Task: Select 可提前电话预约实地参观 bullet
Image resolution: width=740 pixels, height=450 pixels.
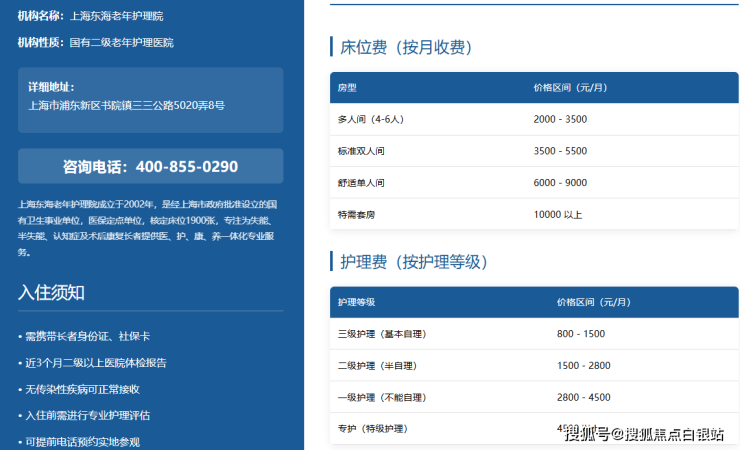Action: point(79,442)
